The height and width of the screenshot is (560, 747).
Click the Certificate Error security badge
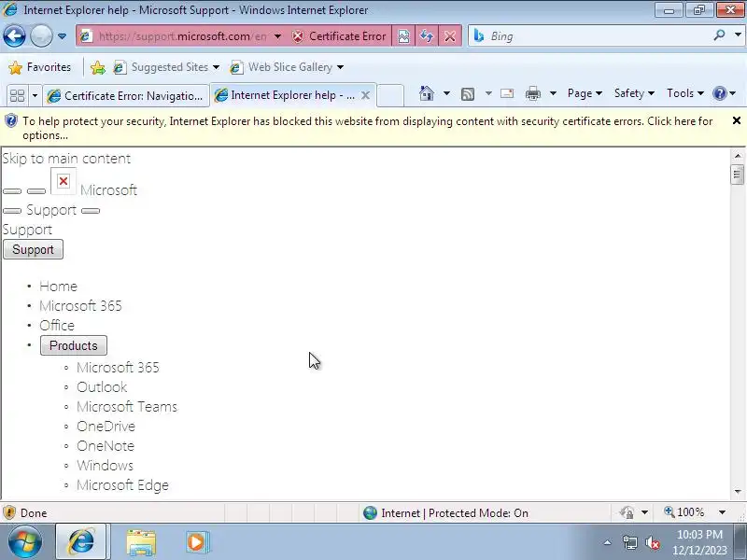point(339,36)
